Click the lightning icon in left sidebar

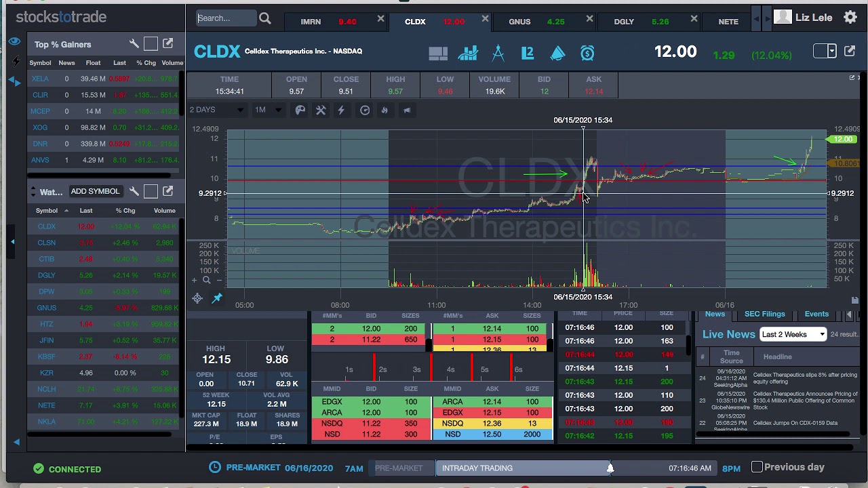16,61
